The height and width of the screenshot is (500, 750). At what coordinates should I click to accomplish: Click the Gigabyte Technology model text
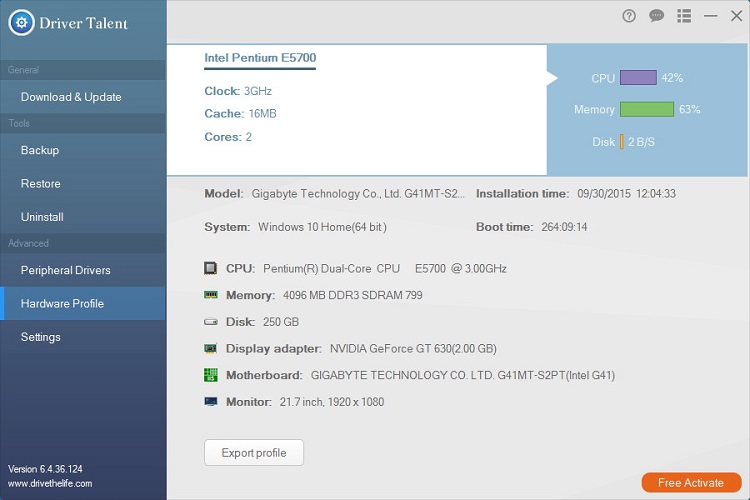[358, 194]
